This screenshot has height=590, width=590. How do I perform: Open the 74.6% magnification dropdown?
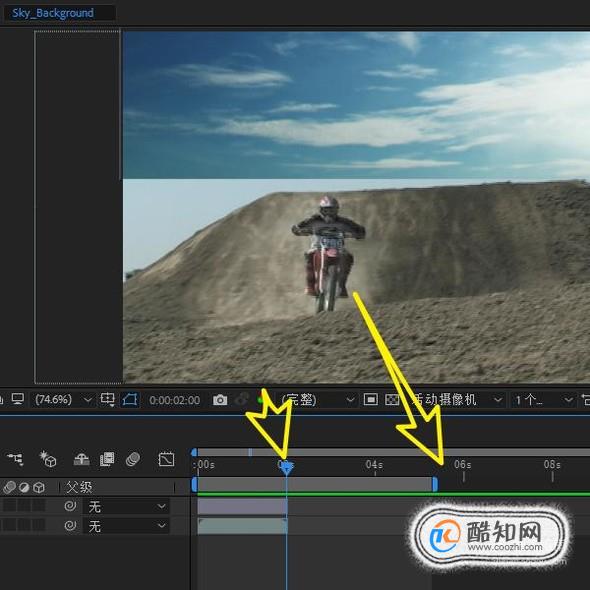pos(63,400)
